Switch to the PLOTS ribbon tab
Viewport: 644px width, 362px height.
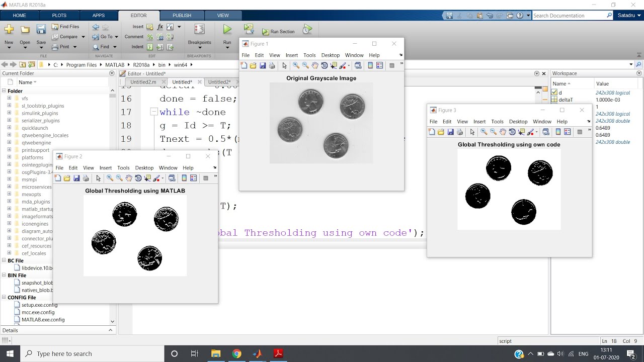pos(59,16)
